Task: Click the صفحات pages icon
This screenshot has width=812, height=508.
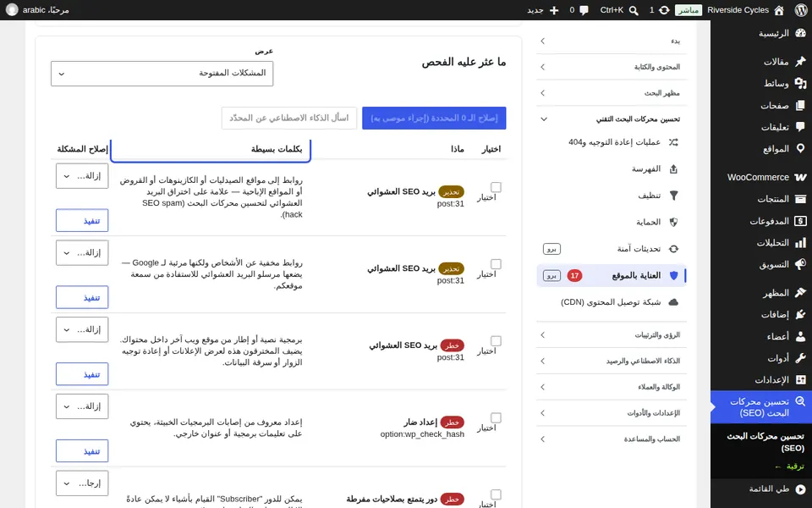Action: pyautogui.click(x=801, y=105)
